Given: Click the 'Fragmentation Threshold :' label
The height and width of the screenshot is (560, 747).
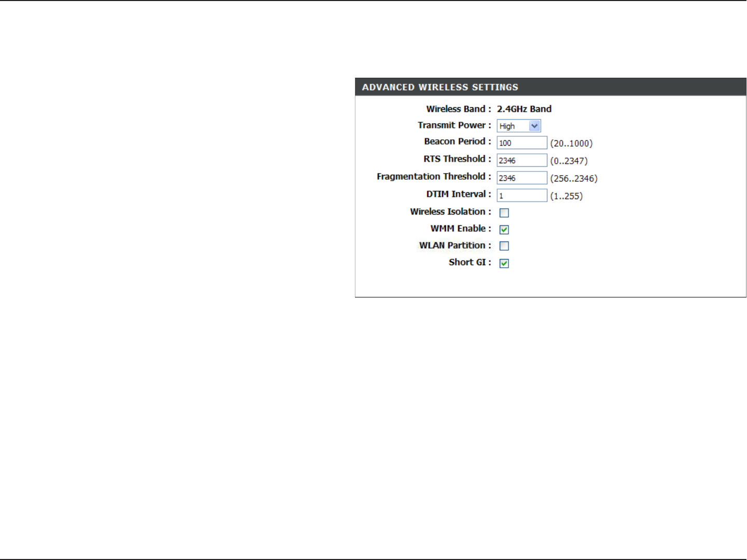Looking at the screenshot, I should pyautogui.click(x=434, y=177).
